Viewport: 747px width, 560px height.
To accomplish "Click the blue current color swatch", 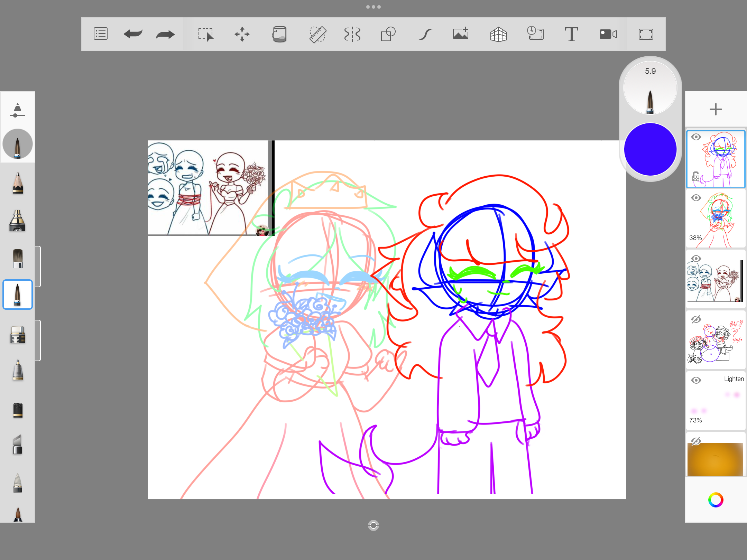I will tap(650, 149).
